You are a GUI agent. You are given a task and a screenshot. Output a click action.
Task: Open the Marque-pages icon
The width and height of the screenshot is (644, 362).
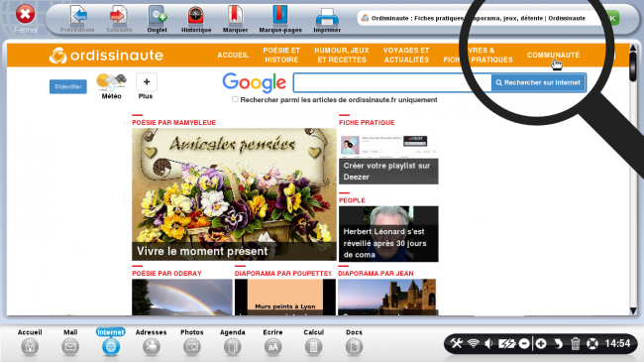tap(280, 16)
